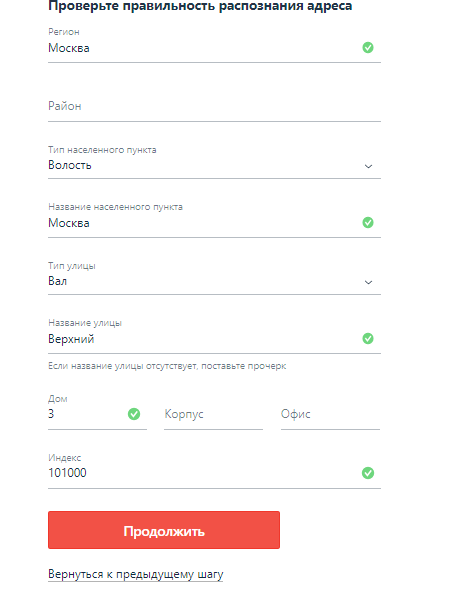
Task: Click the green checkmark by Название улицы
Action: pyautogui.click(x=368, y=338)
